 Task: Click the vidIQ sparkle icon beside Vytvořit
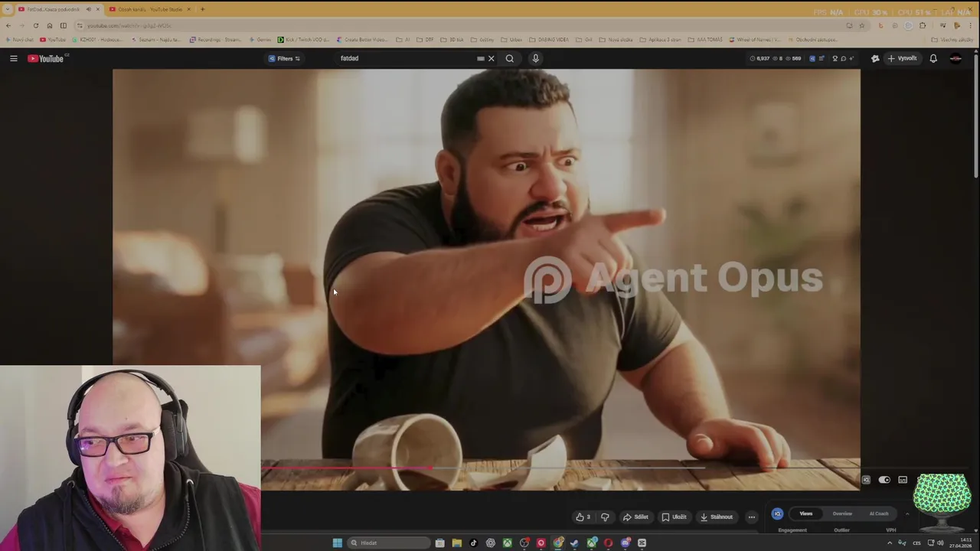pos(875,58)
